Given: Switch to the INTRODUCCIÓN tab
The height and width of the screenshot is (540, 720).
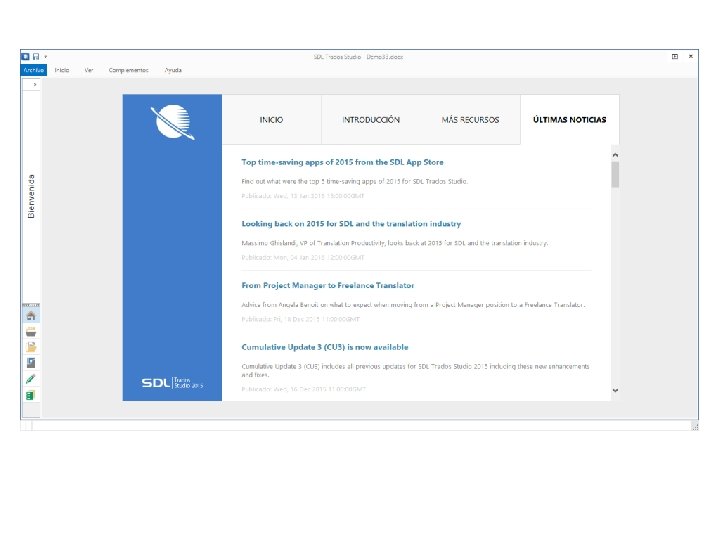Looking at the screenshot, I should click(x=371, y=120).
